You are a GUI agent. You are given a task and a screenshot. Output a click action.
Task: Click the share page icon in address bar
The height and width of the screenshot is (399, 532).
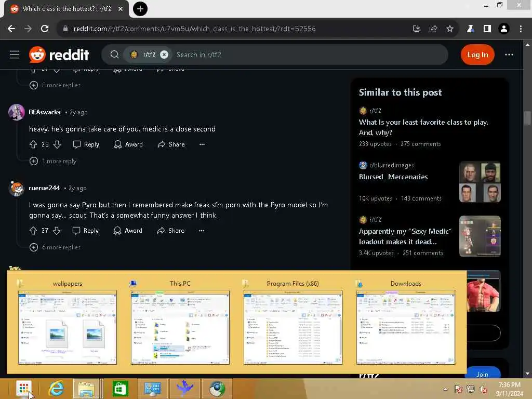point(433,29)
